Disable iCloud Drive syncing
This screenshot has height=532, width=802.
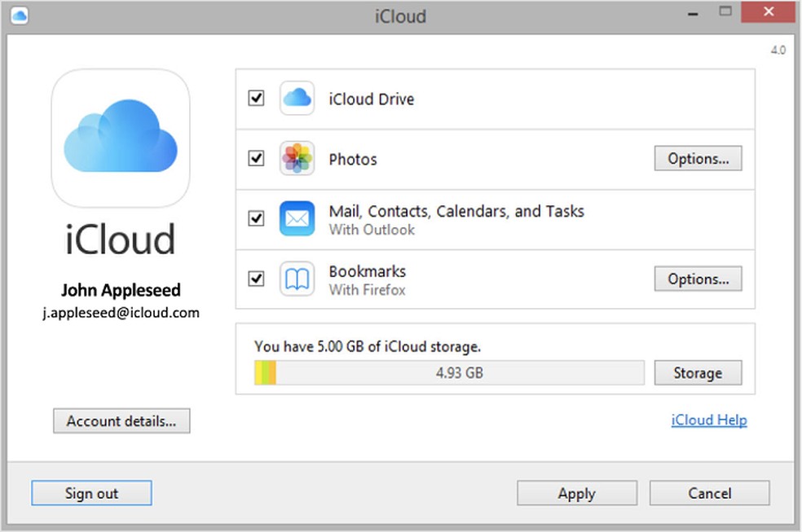click(255, 98)
